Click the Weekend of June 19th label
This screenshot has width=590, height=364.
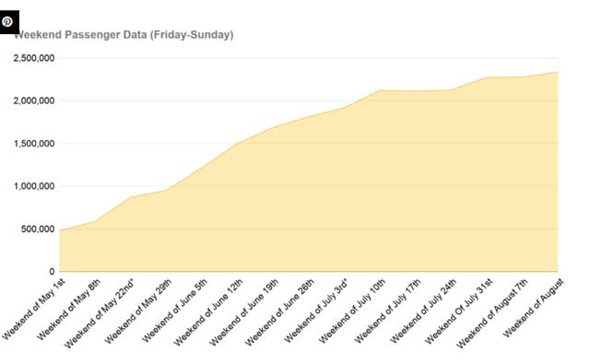pyautogui.click(x=244, y=312)
